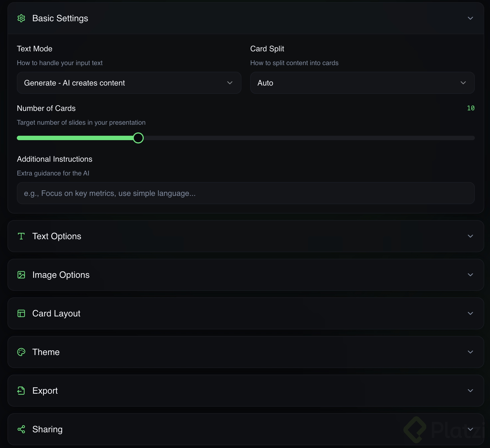Click the Number of Cards slider handle
490x448 pixels.
tap(138, 138)
